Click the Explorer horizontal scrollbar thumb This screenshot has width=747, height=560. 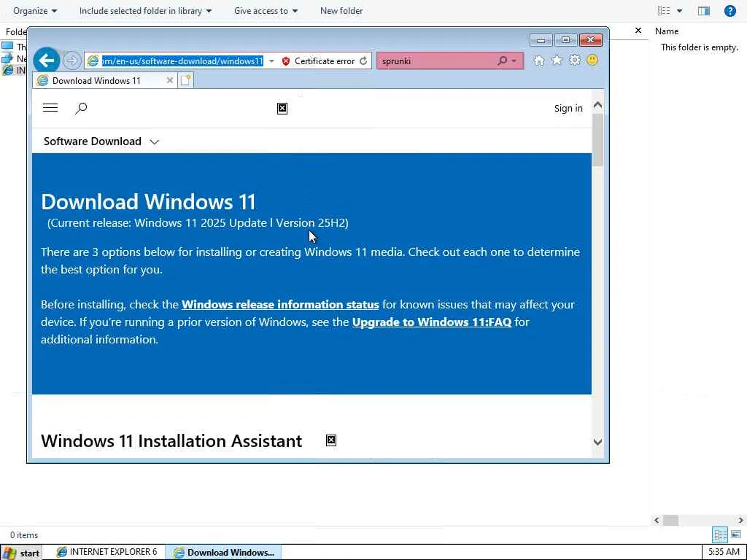[670, 521]
